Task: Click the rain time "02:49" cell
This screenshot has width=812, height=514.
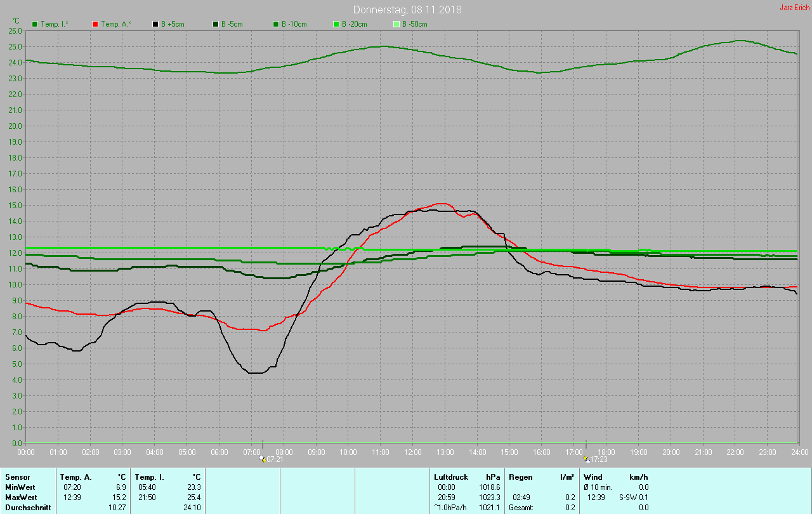Action: pos(521,497)
